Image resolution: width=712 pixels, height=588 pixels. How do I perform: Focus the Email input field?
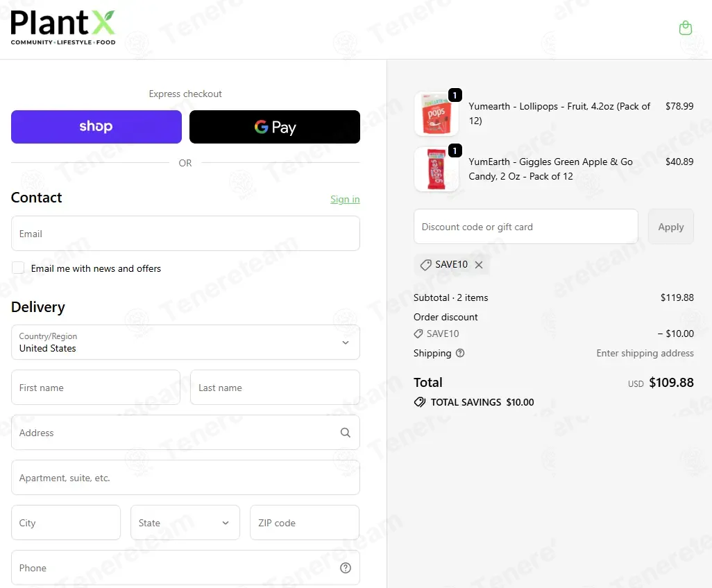coord(185,233)
